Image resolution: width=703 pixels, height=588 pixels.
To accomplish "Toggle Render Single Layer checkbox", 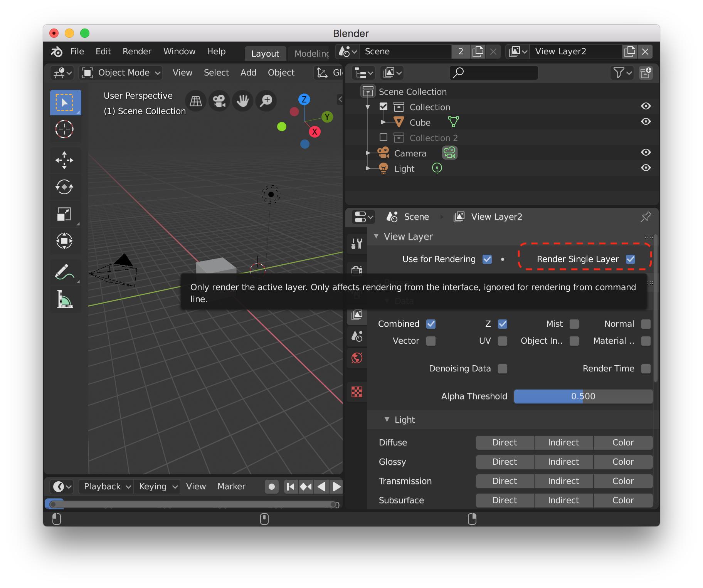I will click(x=631, y=259).
